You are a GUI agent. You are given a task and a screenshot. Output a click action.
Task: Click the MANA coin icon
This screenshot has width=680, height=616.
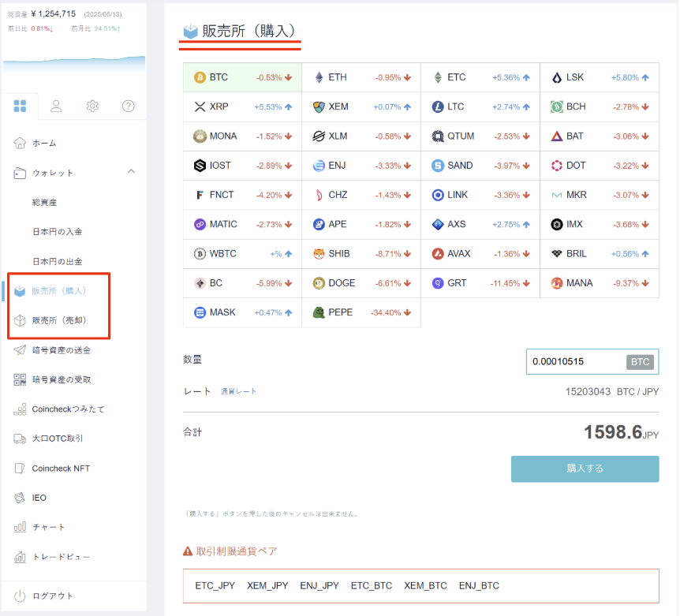(x=557, y=283)
